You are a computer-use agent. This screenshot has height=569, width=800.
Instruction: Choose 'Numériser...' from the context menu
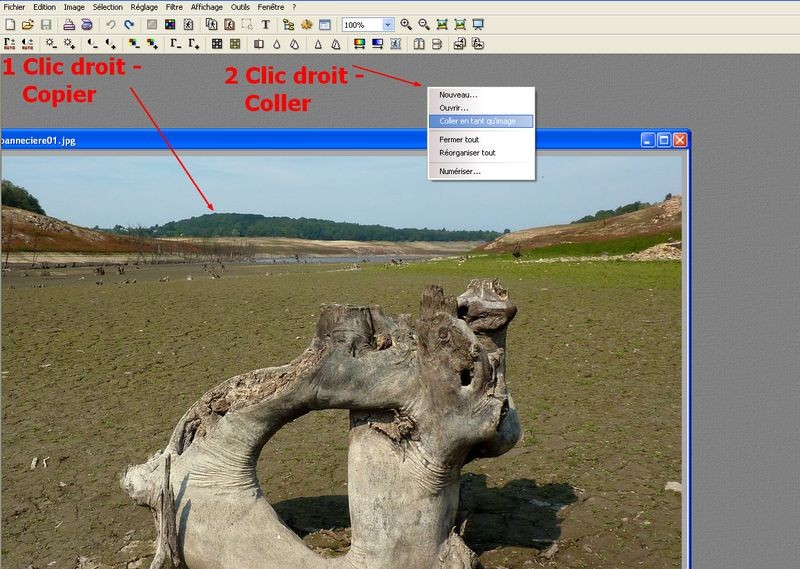460,171
